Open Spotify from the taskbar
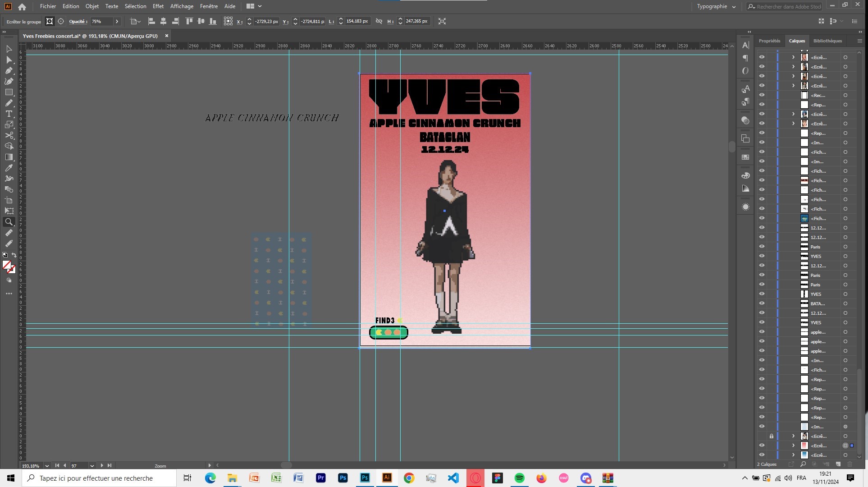 (519, 478)
